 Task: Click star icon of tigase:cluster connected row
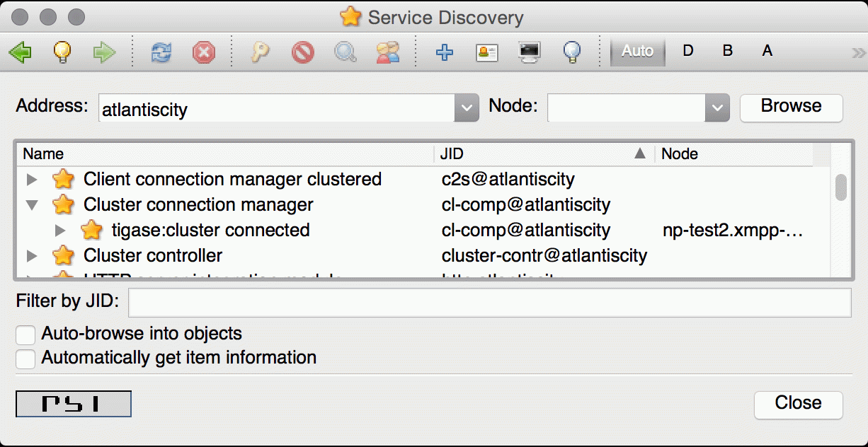click(x=91, y=230)
